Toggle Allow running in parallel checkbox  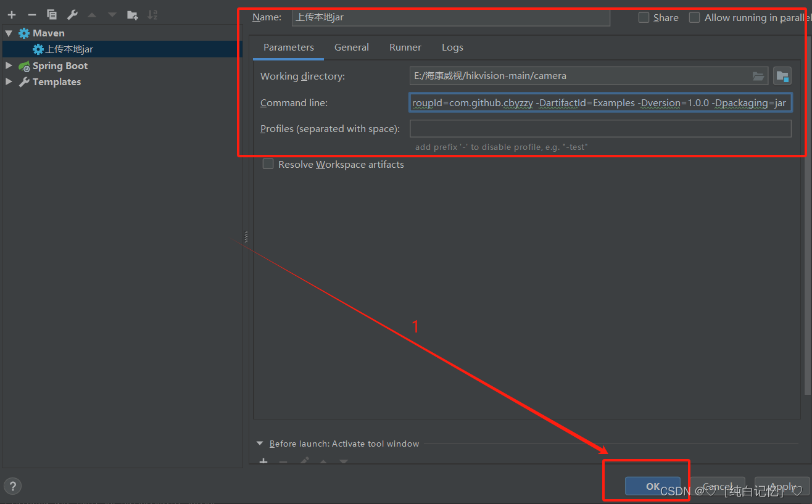694,17
